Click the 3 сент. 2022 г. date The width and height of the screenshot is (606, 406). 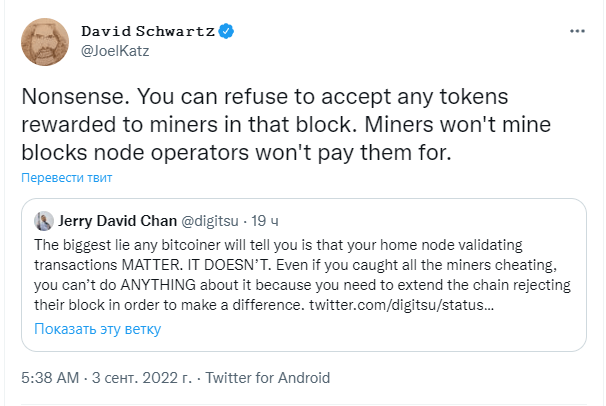[x=142, y=377]
